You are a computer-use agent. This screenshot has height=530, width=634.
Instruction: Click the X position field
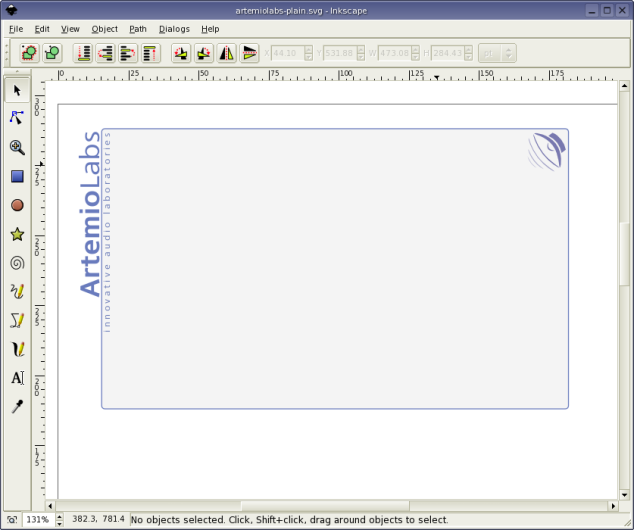[287, 53]
